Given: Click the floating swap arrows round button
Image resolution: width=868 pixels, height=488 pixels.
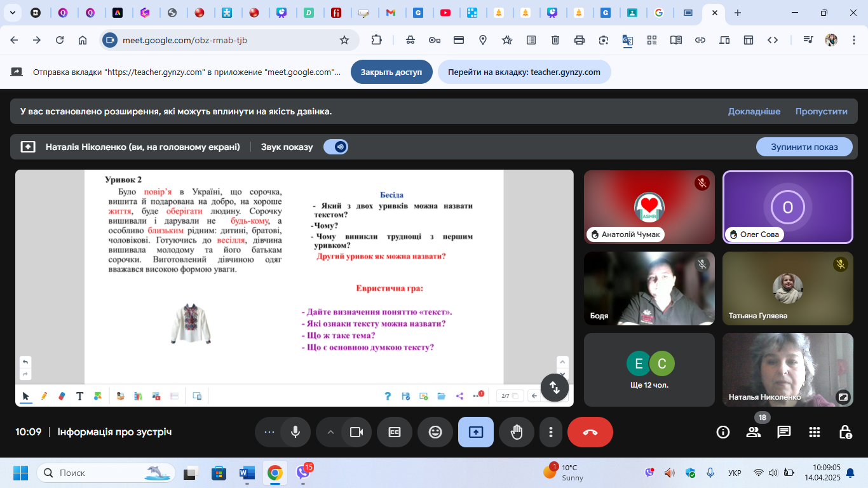Looking at the screenshot, I should [555, 387].
